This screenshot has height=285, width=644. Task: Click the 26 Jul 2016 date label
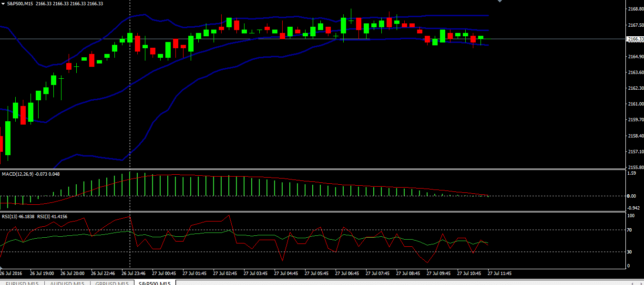11,274
